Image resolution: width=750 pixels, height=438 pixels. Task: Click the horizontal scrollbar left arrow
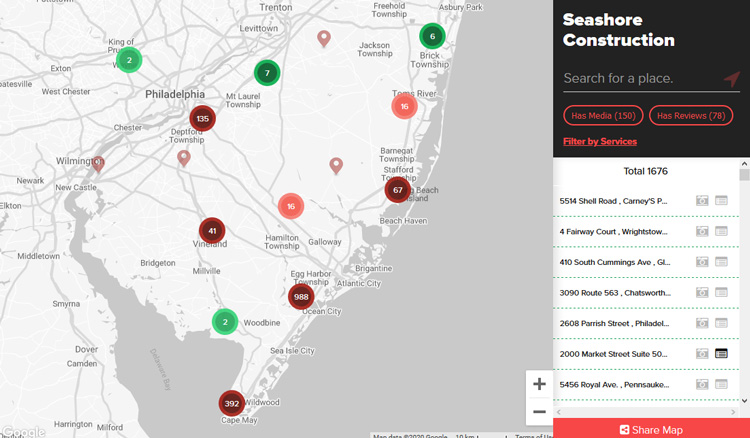pyautogui.click(x=559, y=412)
